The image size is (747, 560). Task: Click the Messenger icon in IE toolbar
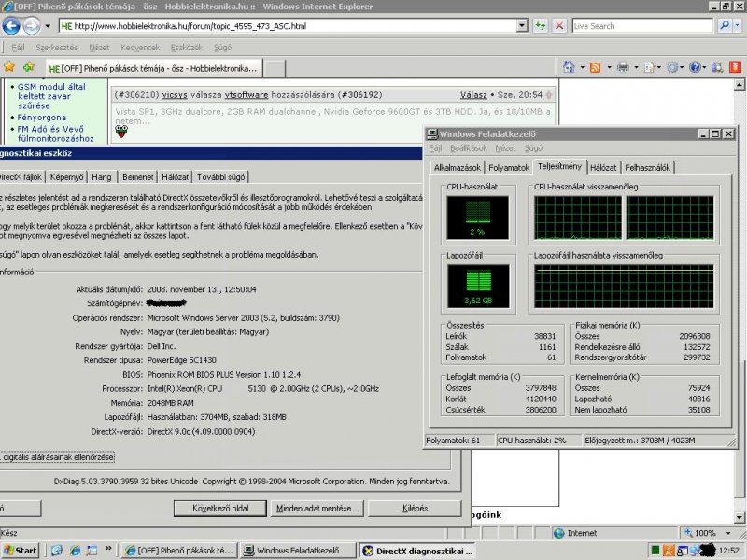coord(717,67)
